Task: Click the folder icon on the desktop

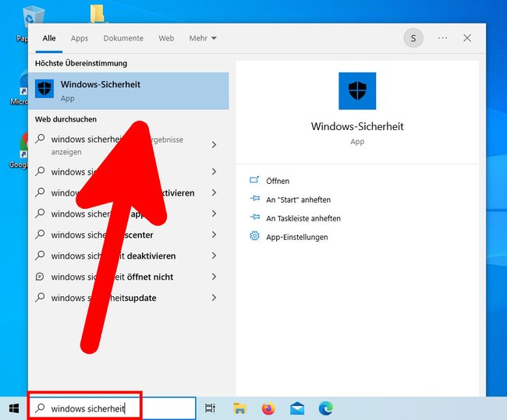Action: [97, 14]
